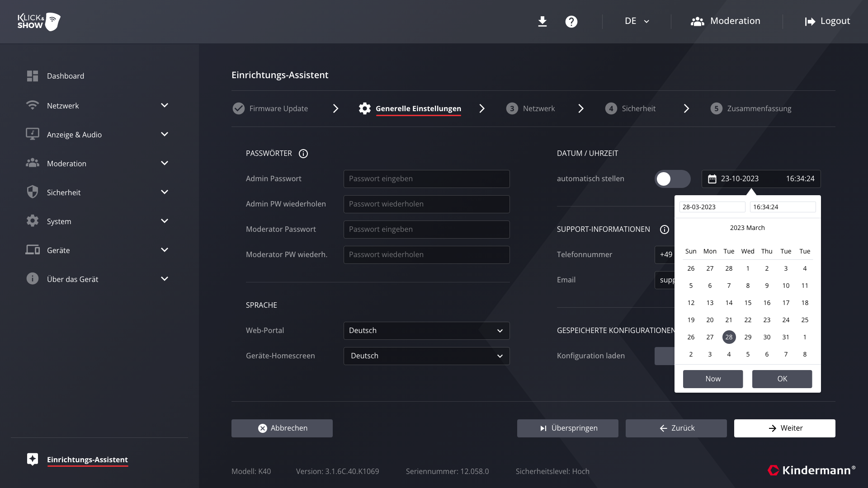Screen dimensions: 868x488
Task: Click the Logout link
Action: pos(827,21)
